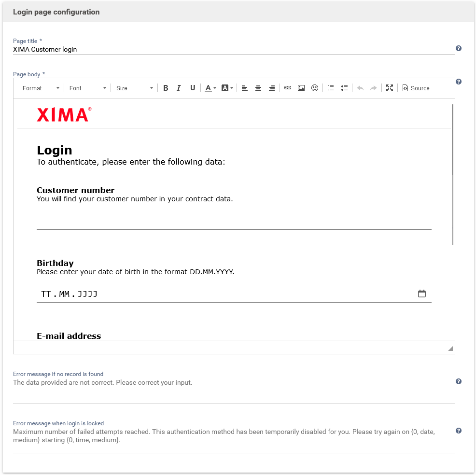
Task: Toggle underline formatting in the editor toolbar
Action: (193, 88)
